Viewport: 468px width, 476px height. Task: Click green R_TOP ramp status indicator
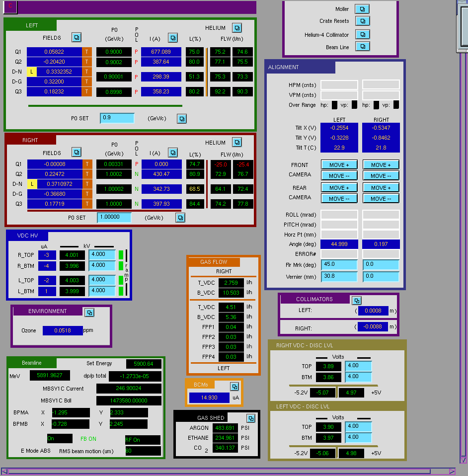coord(121,255)
